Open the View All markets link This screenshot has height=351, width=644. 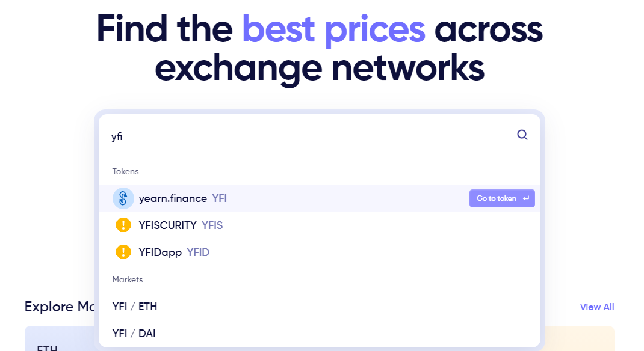click(x=597, y=307)
